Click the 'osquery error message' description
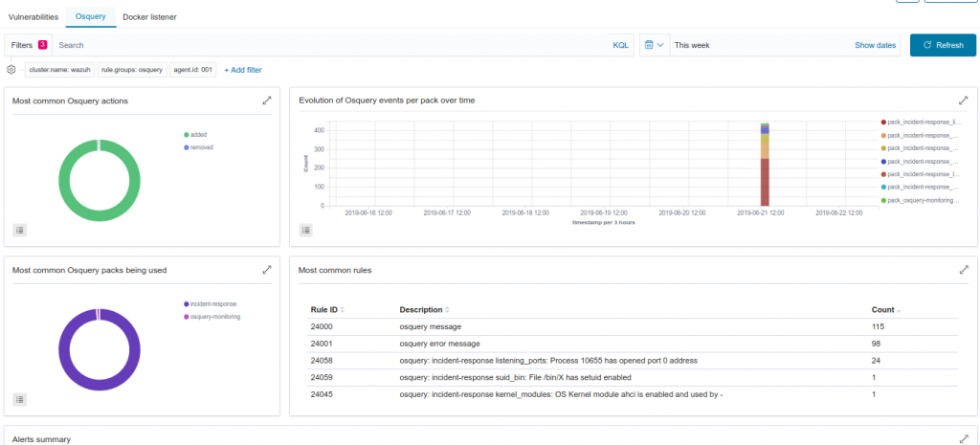 point(439,344)
